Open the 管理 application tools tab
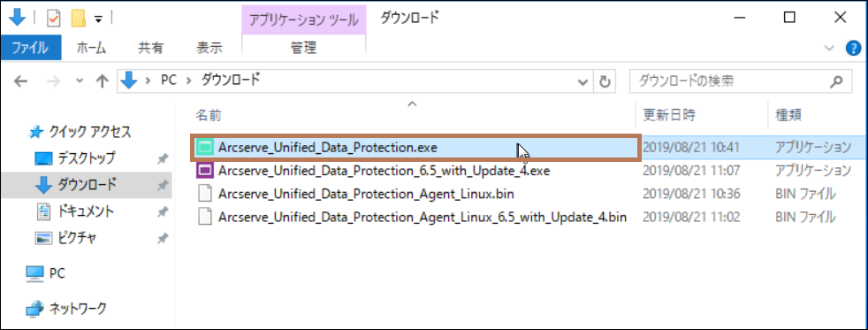Viewport: 868px width, 330px height. click(x=303, y=48)
